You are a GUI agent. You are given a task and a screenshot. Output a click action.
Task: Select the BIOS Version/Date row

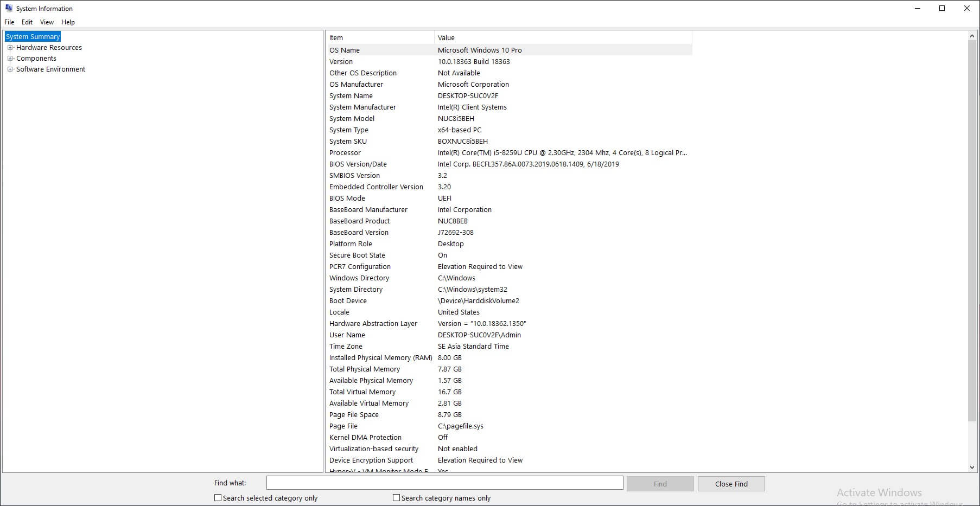[x=509, y=164]
